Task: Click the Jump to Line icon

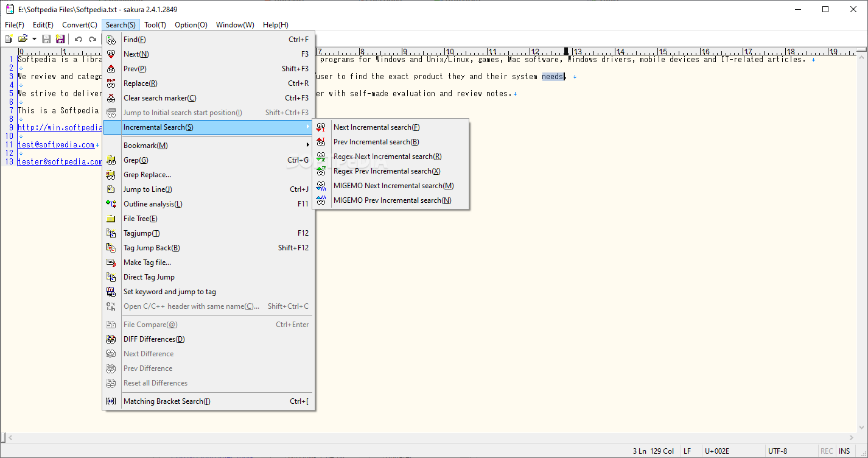Action: coord(111,189)
